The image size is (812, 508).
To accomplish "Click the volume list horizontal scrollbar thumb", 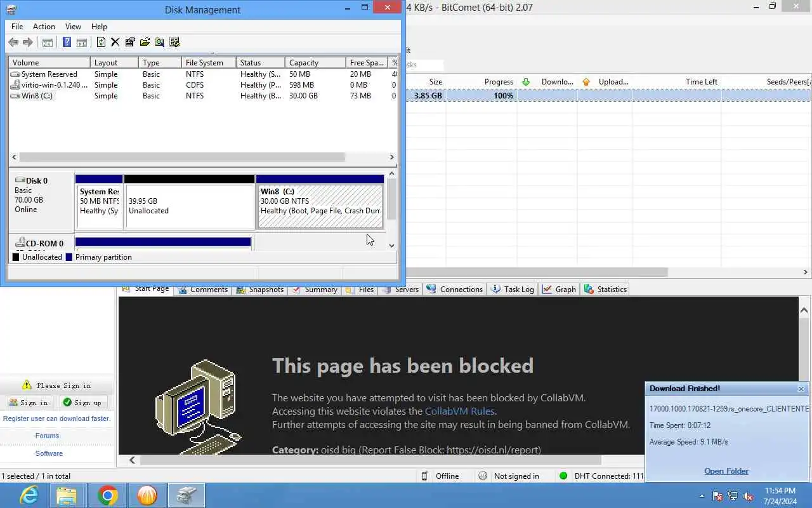I will tap(181, 157).
